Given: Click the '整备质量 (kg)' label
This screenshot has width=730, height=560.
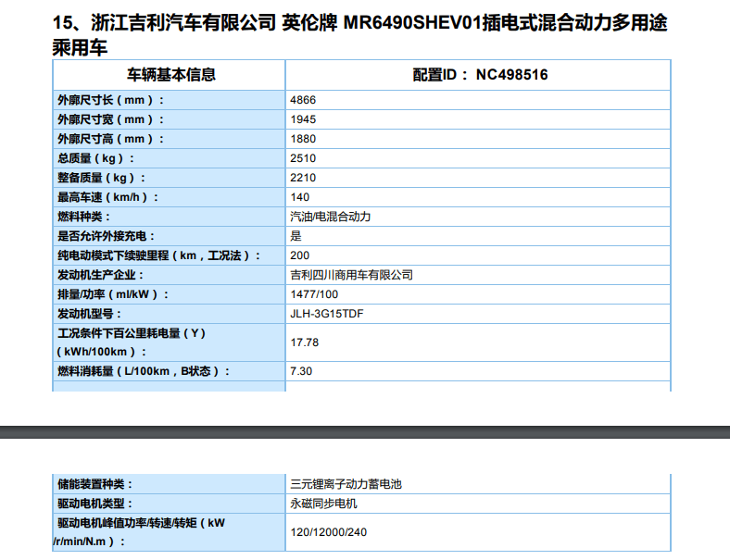Looking at the screenshot, I should pos(101,178).
